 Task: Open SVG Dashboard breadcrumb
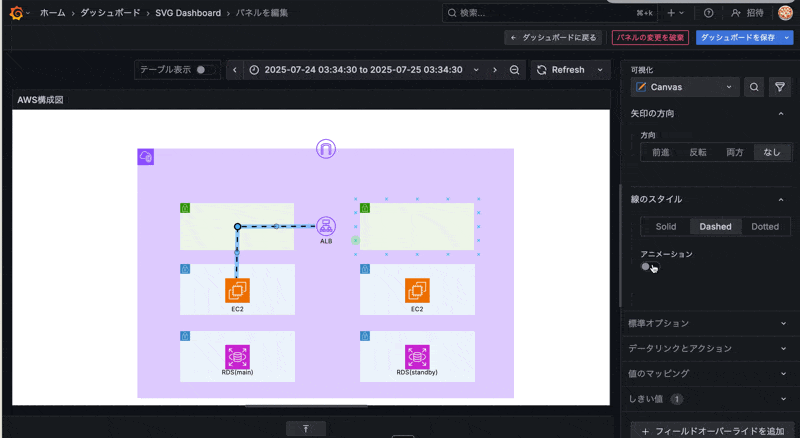[188, 13]
